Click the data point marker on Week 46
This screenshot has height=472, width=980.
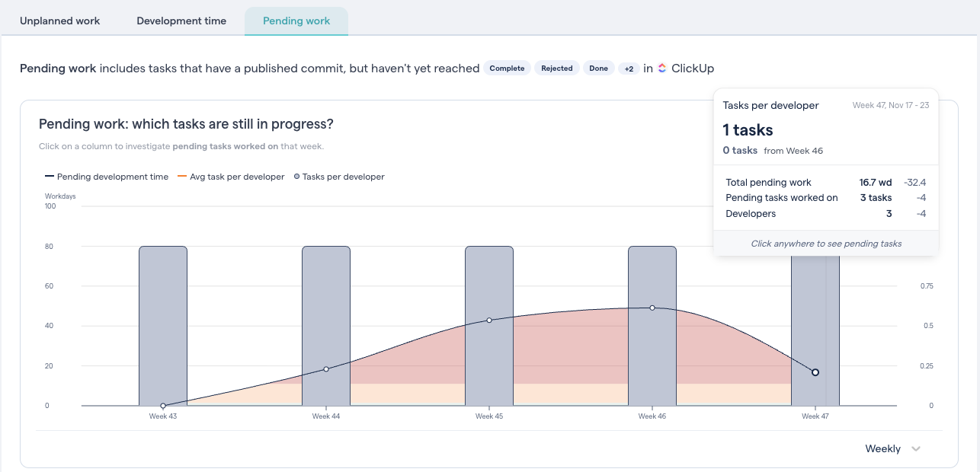point(652,308)
